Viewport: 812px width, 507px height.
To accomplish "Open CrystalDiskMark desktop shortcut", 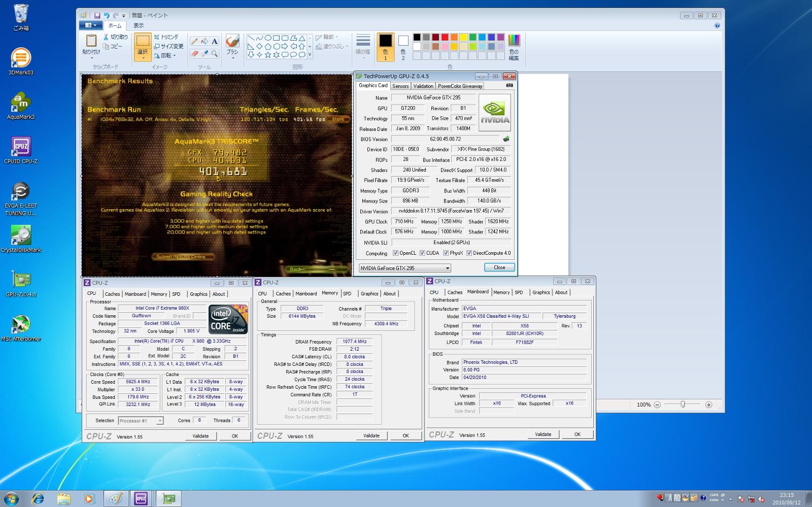I will [21, 239].
